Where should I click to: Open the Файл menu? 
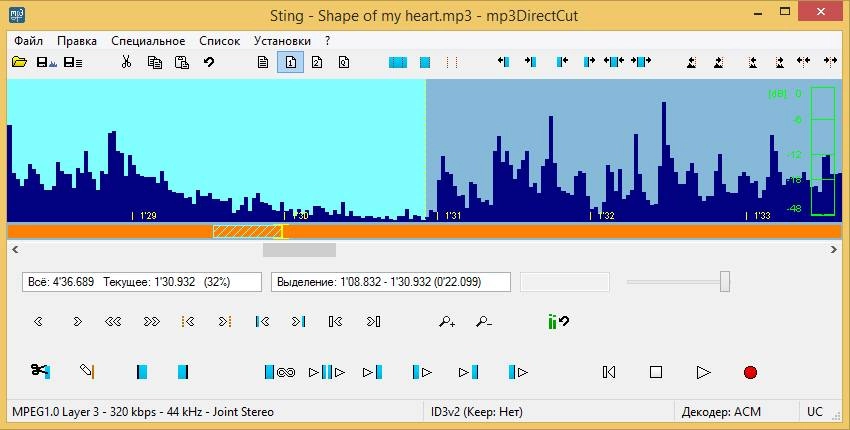(x=28, y=41)
